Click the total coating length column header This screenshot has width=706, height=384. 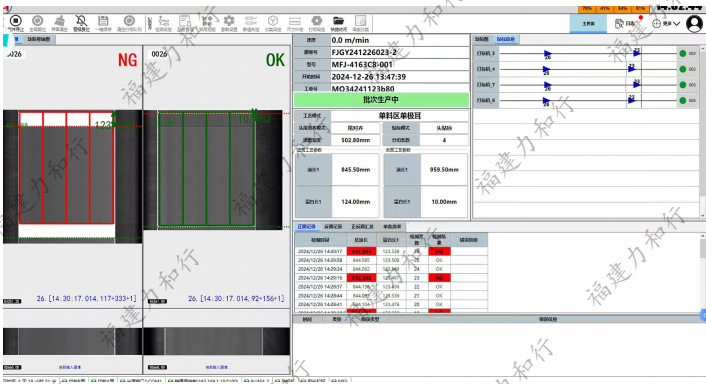pyautogui.click(x=361, y=240)
